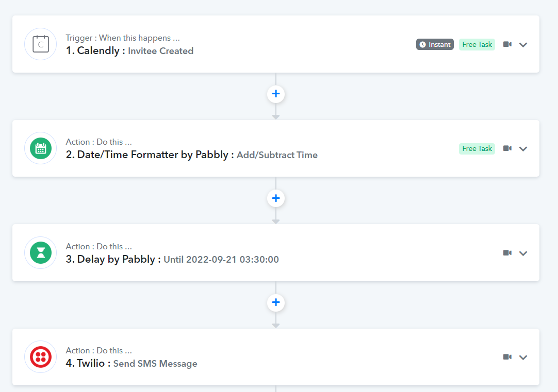Click 'Action : Do this ...' above Twilio
This screenshot has height=392, width=558.
coord(99,350)
